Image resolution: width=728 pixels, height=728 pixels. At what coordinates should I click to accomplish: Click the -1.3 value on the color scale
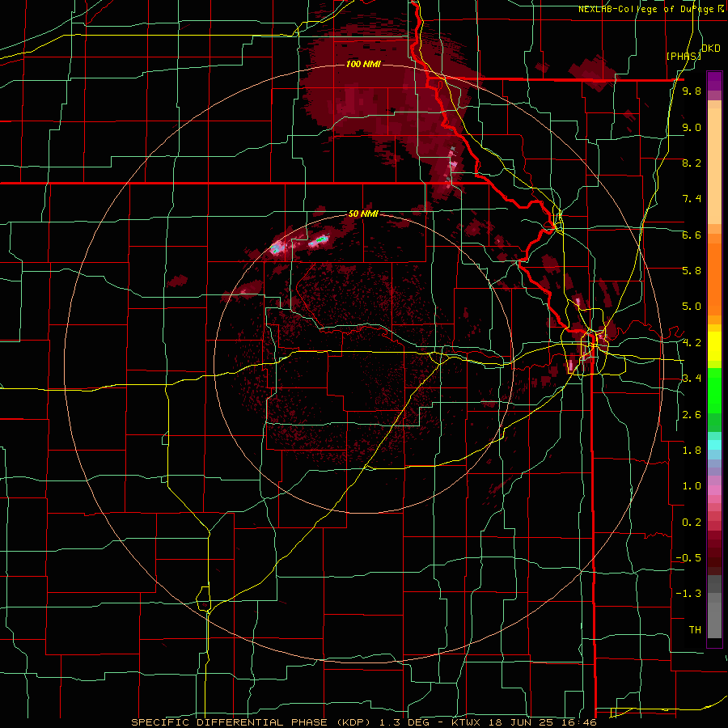[x=688, y=594]
